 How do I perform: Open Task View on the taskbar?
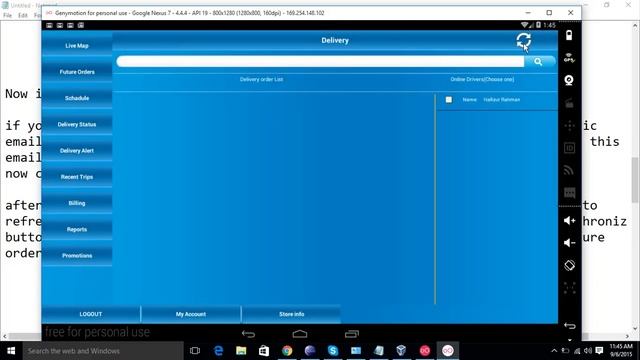point(195,351)
